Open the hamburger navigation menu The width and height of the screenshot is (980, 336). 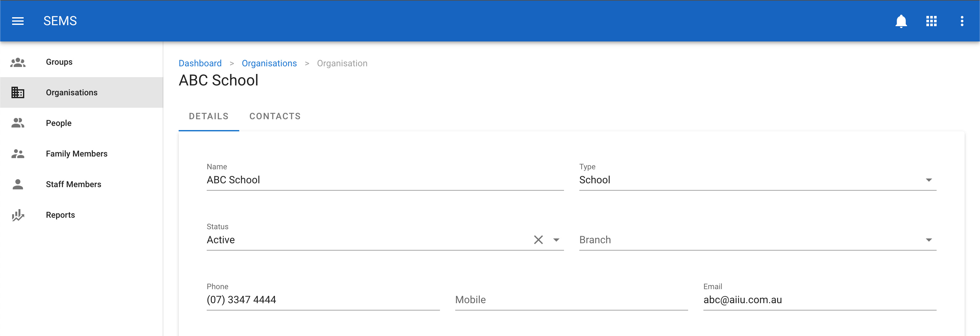click(x=18, y=21)
